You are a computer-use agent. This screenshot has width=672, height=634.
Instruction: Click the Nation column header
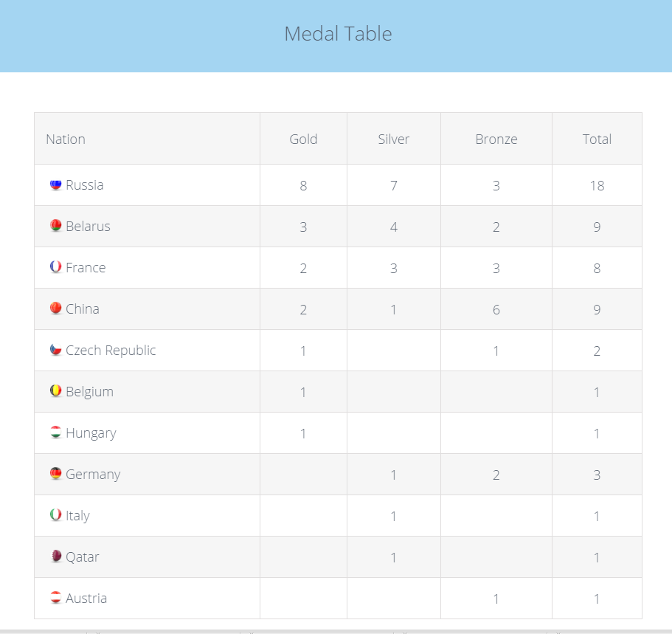click(x=66, y=139)
